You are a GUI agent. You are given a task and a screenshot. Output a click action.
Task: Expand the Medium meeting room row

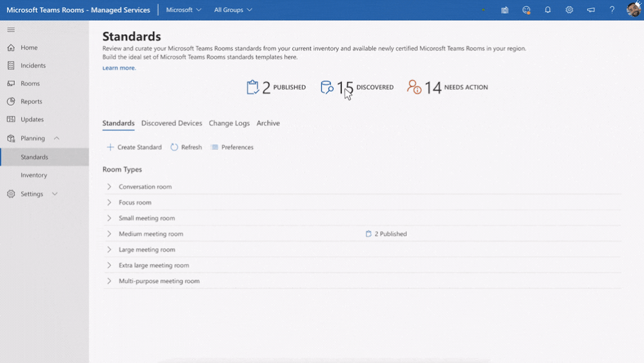(x=109, y=234)
